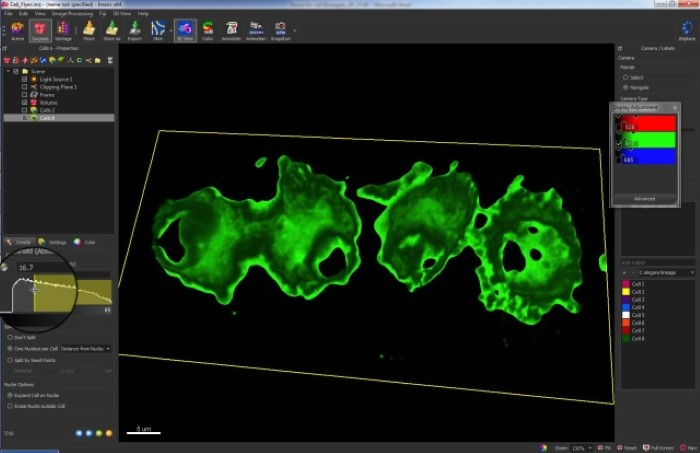Click the Store as icon
Image resolution: width=700 pixels, height=453 pixels.
[111, 30]
